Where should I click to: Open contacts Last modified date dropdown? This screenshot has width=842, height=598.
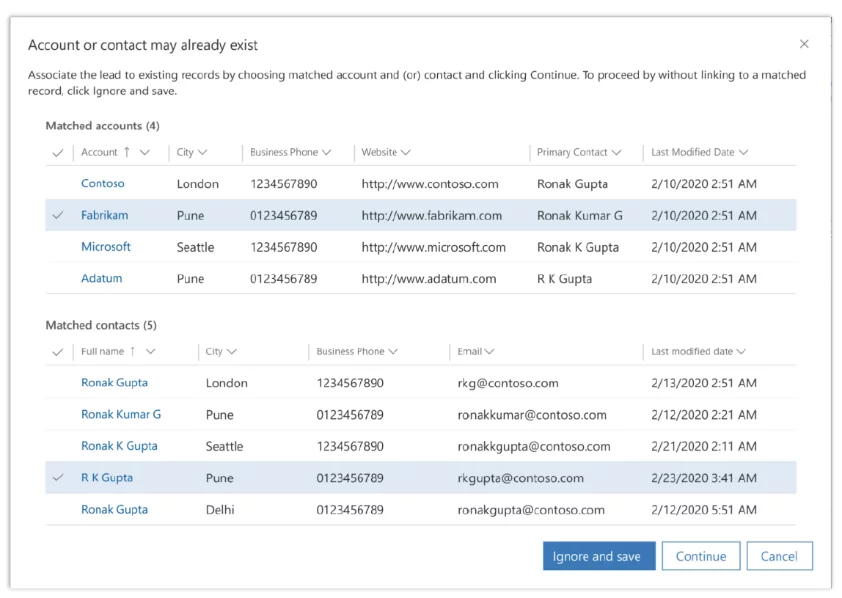click(741, 352)
